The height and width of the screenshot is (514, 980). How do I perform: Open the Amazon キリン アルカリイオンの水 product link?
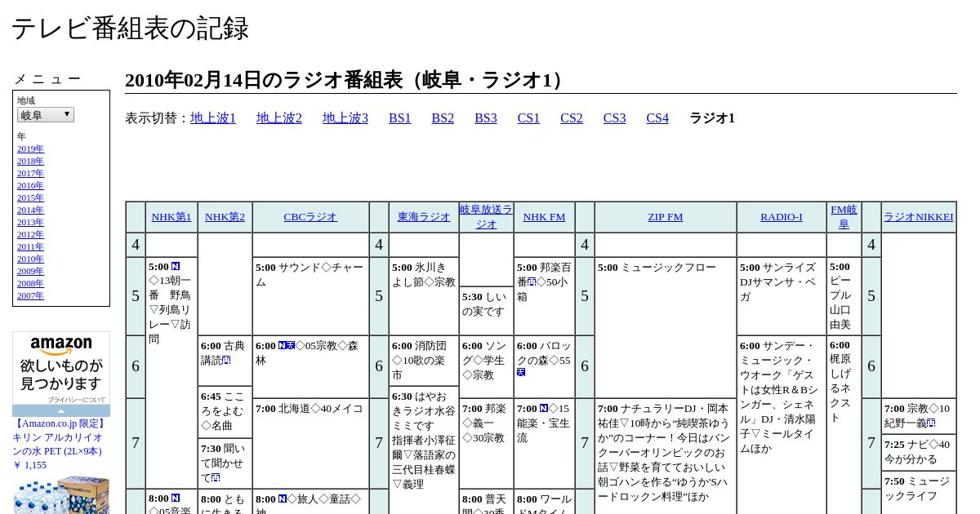click(60, 437)
